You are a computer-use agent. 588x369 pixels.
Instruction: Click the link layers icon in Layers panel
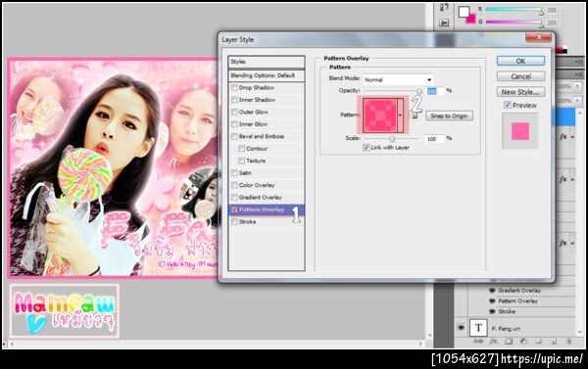point(478,342)
